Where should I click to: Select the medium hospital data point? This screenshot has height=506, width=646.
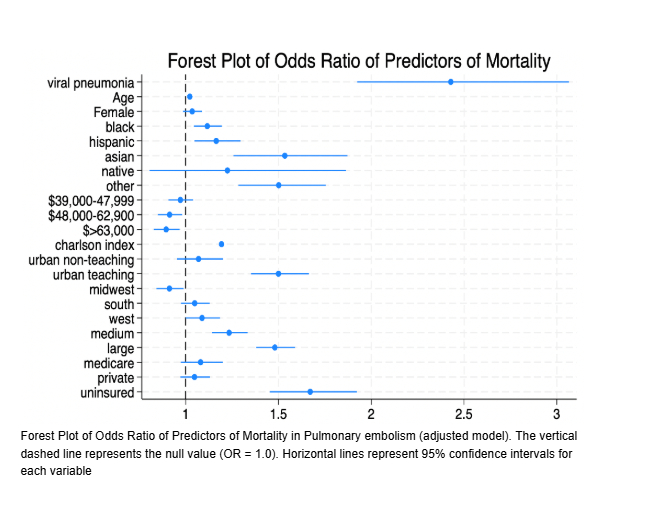coord(229,333)
